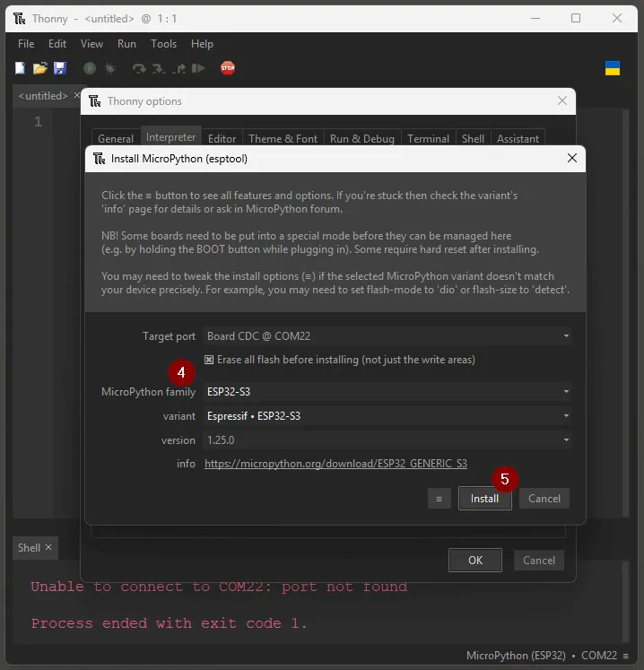
Task: Open the micropython.org ESP32_GENERIC_S3 info link
Action: tap(335, 464)
